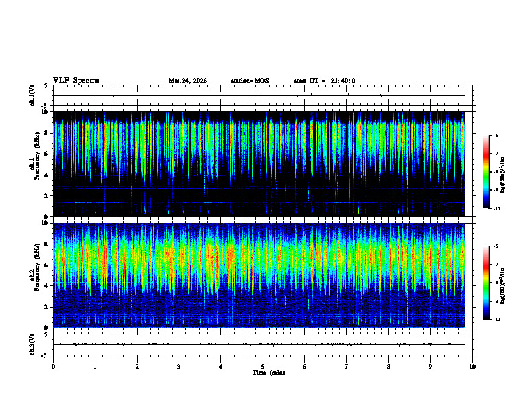Image resolution: width=532 pixels, height=411 pixels.
Task: Click time axis tick label "8"
Action: tap(388, 367)
